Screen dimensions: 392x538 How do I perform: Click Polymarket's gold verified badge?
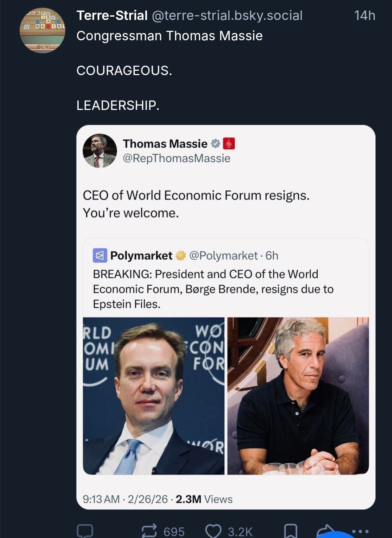180,256
